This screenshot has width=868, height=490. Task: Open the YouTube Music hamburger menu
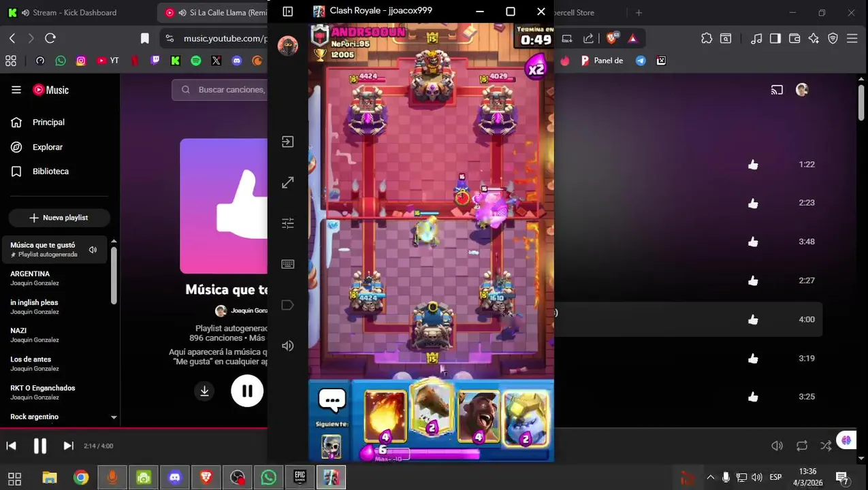16,90
